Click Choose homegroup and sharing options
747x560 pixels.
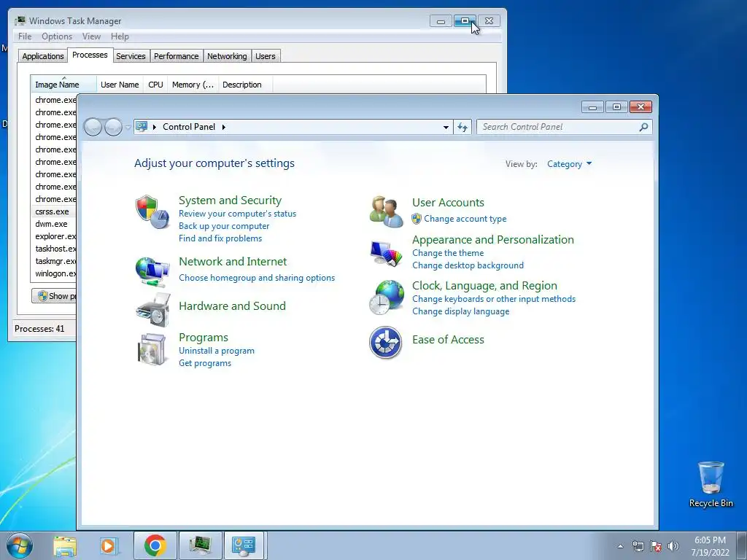(x=257, y=278)
